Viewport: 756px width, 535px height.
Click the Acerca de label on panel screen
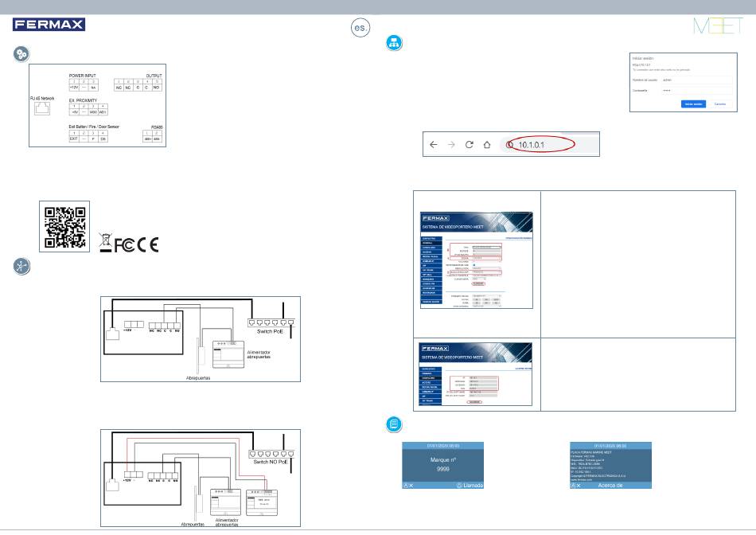(610, 486)
